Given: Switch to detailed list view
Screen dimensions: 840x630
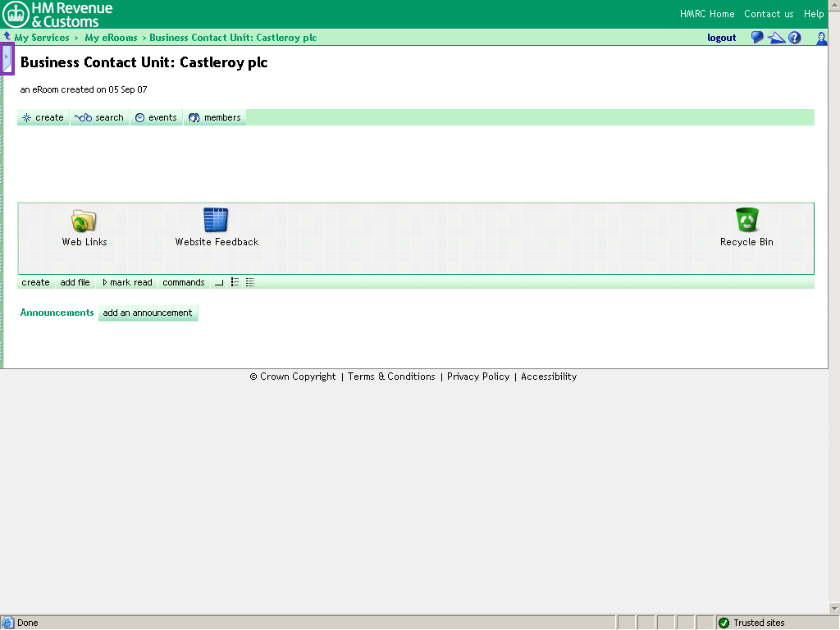Looking at the screenshot, I should click(249, 282).
